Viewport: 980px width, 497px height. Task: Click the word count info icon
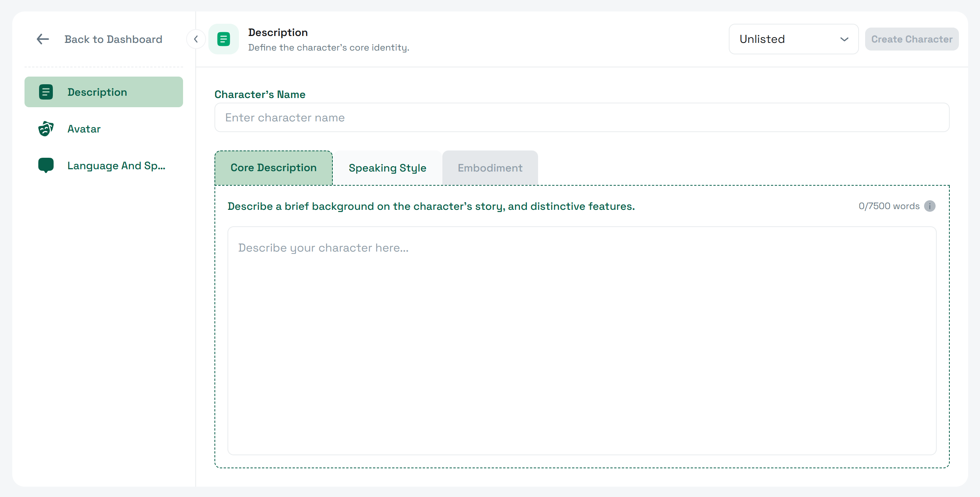929,206
